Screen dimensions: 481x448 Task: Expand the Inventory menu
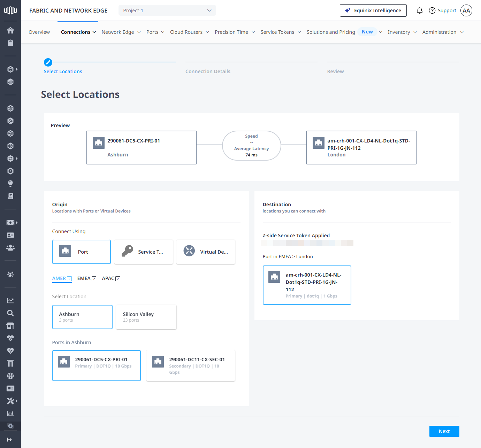coord(402,32)
